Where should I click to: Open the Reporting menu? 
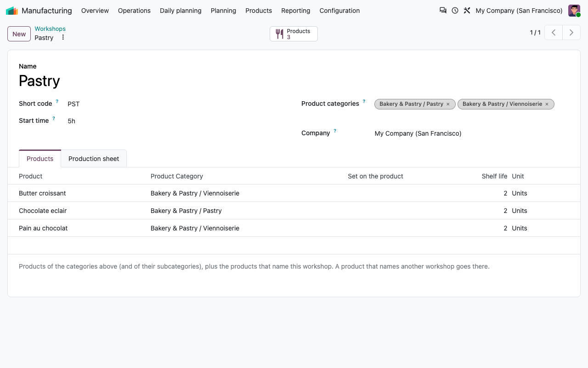296,11
